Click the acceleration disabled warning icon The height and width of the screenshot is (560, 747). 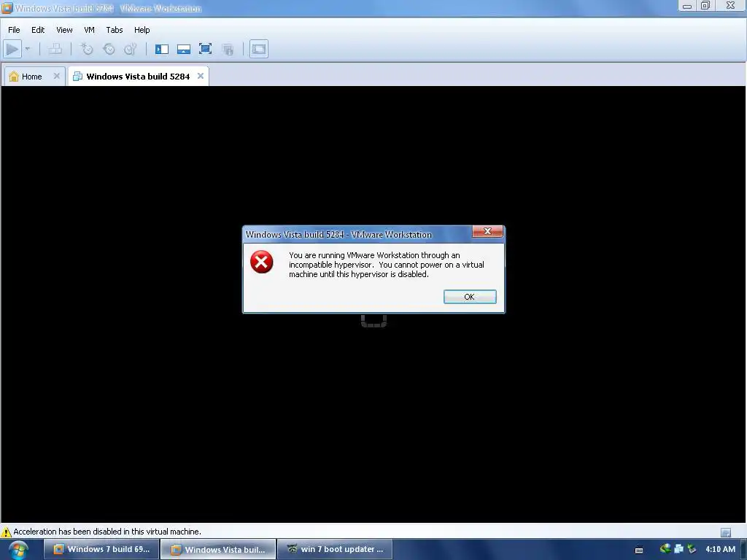(6, 532)
